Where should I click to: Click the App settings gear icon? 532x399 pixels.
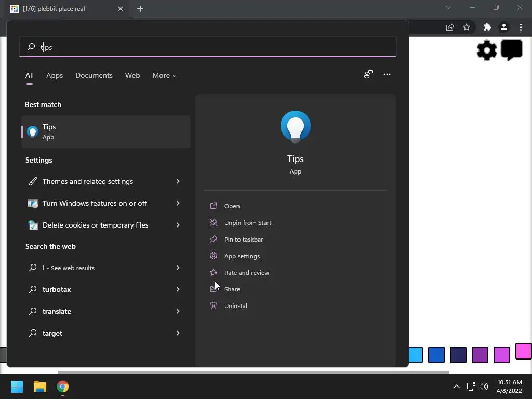[x=214, y=256]
